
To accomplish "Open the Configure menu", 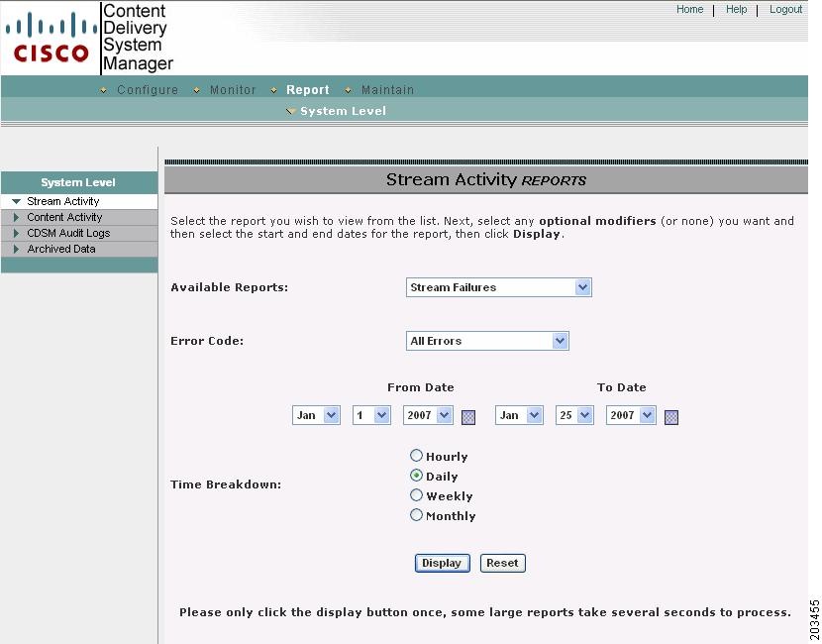I will (x=148, y=90).
